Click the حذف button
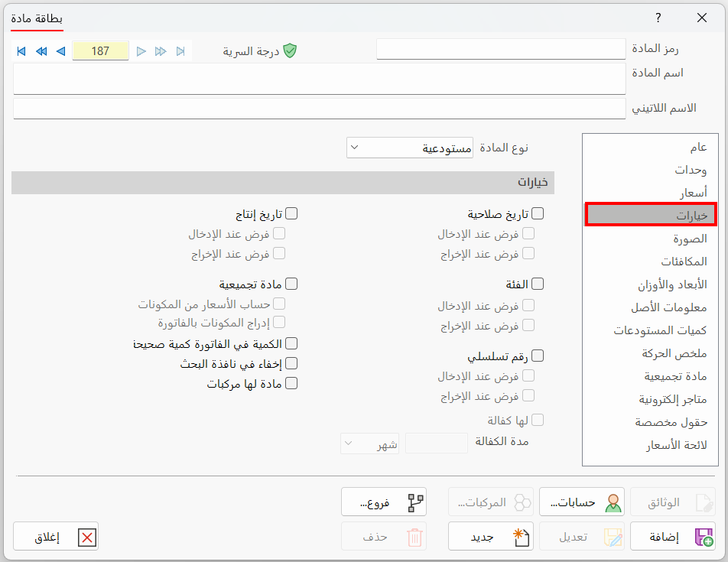This screenshot has width=728, height=562. [384, 537]
